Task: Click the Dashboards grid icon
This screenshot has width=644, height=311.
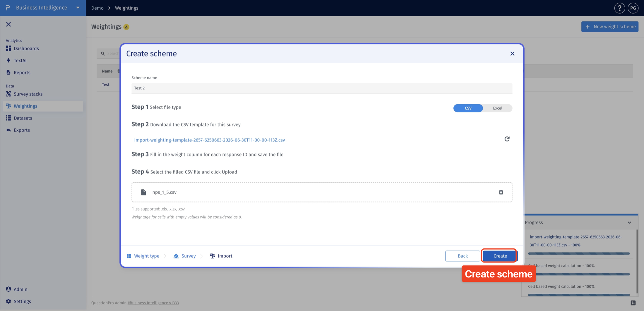Action: [8, 48]
